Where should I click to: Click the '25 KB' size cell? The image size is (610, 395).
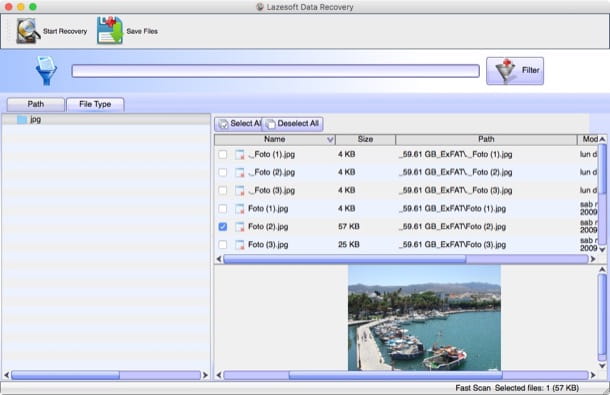pos(349,245)
